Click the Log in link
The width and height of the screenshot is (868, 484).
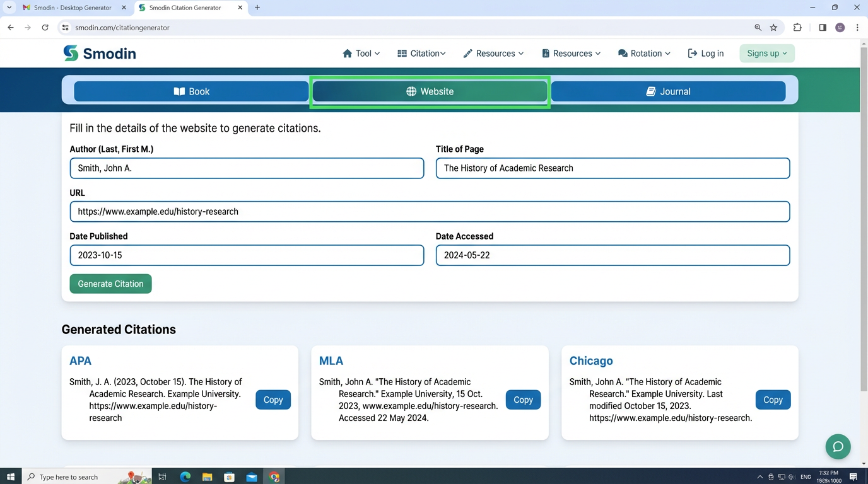pyautogui.click(x=706, y=54)
